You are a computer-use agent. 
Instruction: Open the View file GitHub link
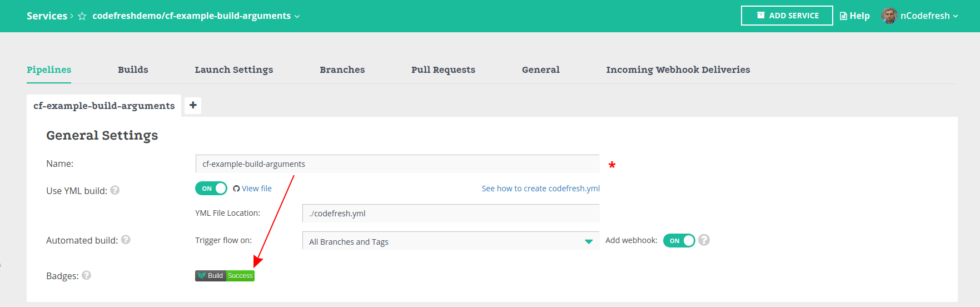252,189
